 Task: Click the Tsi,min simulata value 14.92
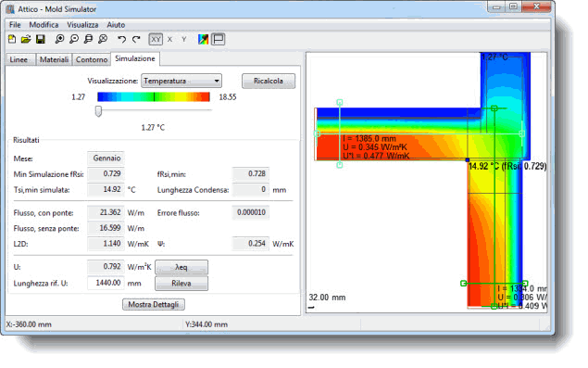[x=106, y=189]
